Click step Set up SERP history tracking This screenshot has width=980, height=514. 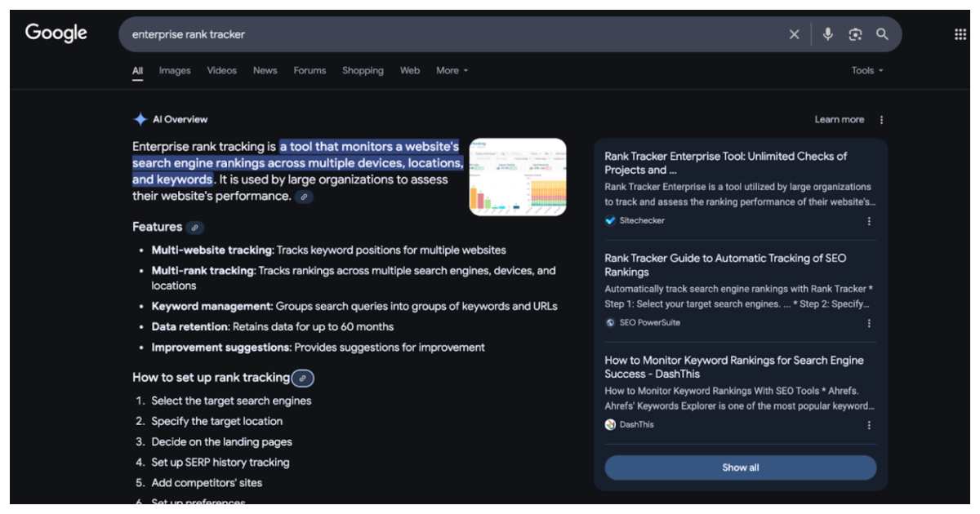(220, 463)
